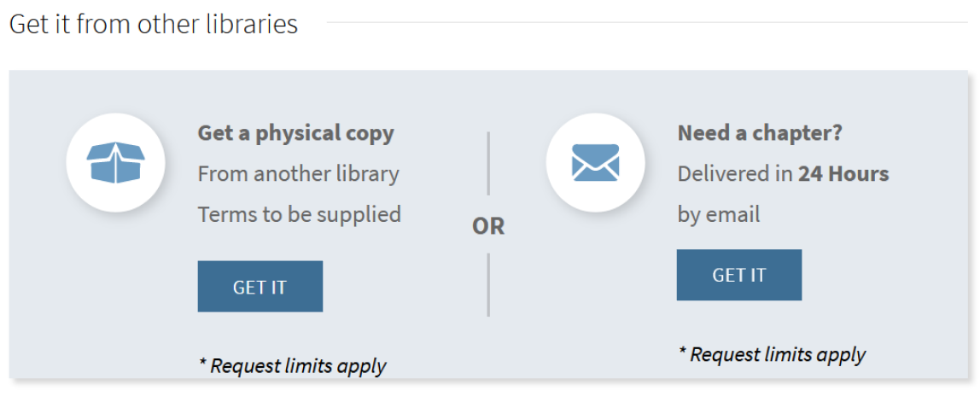The height and width of the screenshot is (396, 980).
Task: Click the open box package icon
Action: tap(116, 162)
